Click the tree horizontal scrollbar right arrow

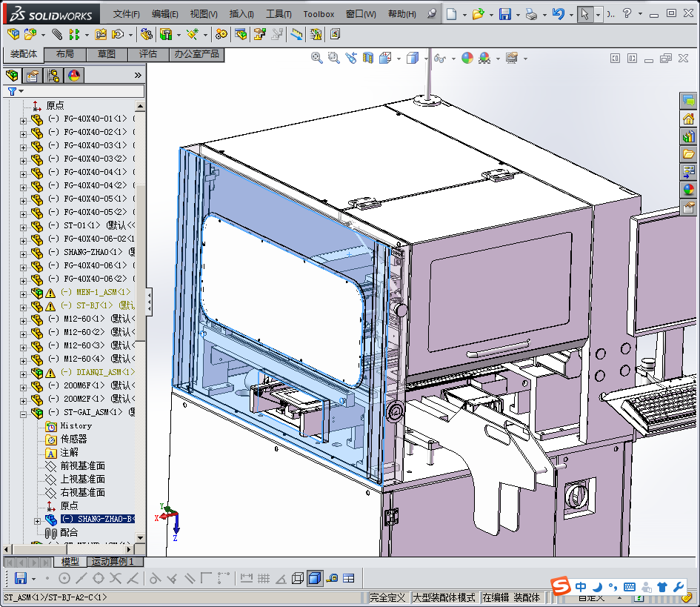click(x=129, y=549)
